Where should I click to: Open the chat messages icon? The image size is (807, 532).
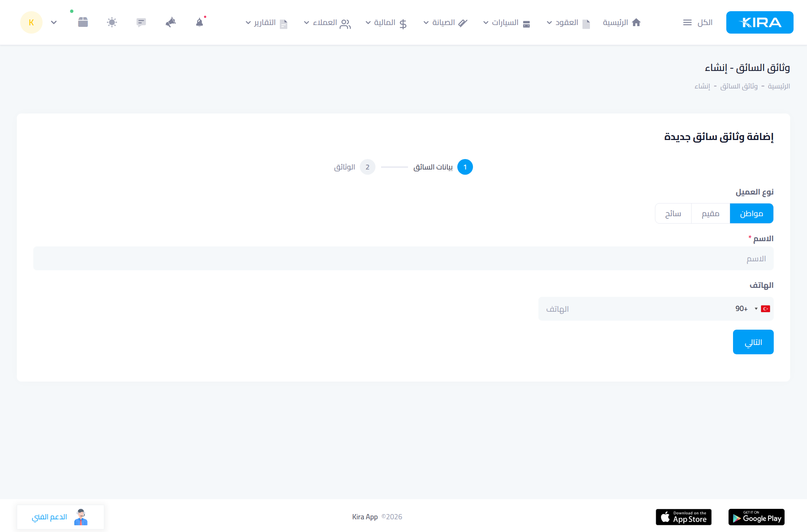[x=141, y=22]
